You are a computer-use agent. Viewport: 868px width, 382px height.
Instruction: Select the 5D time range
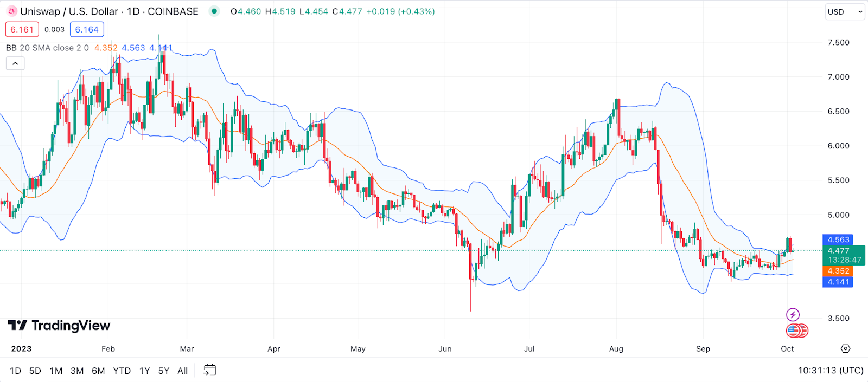(35, 371)
